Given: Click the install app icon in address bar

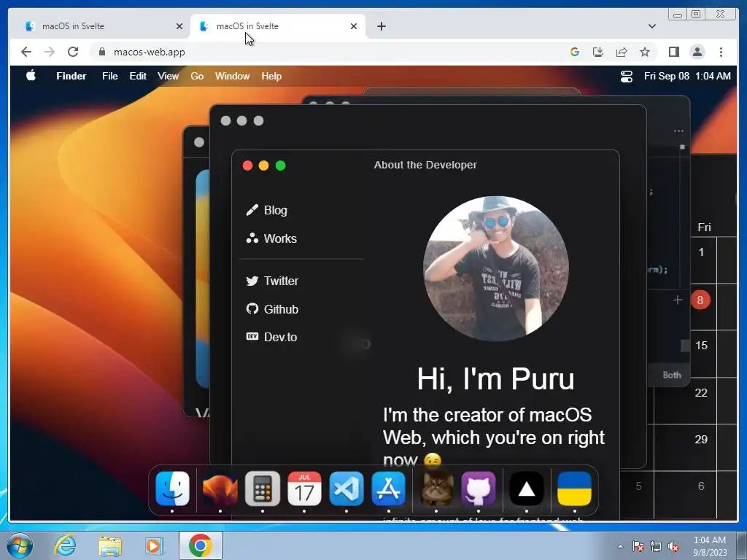Looking at the screenshot, I should [598, 52].
